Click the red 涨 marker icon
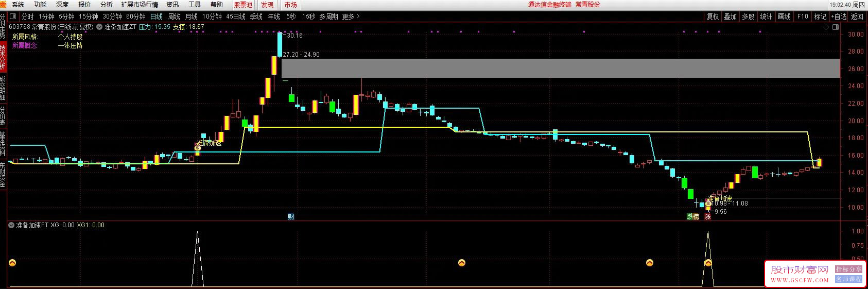 (x=707, y=217)
